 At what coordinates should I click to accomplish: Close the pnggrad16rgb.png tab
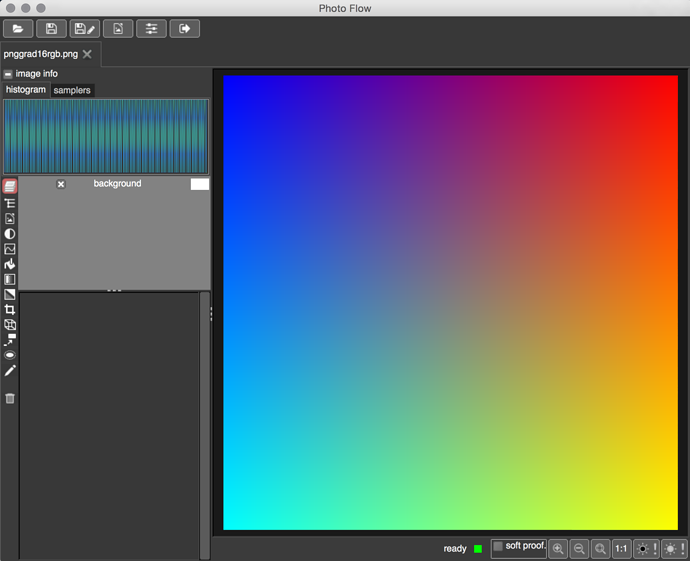point(87,54)
